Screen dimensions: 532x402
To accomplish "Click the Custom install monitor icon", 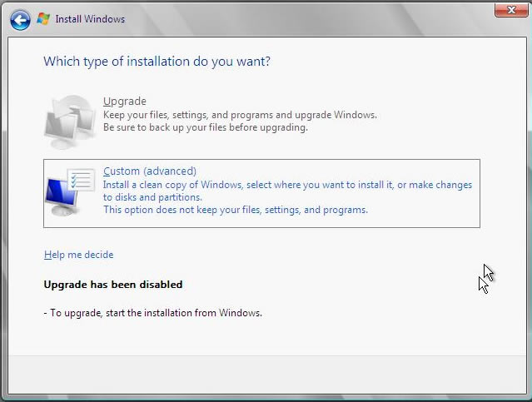I will [70, 191].
